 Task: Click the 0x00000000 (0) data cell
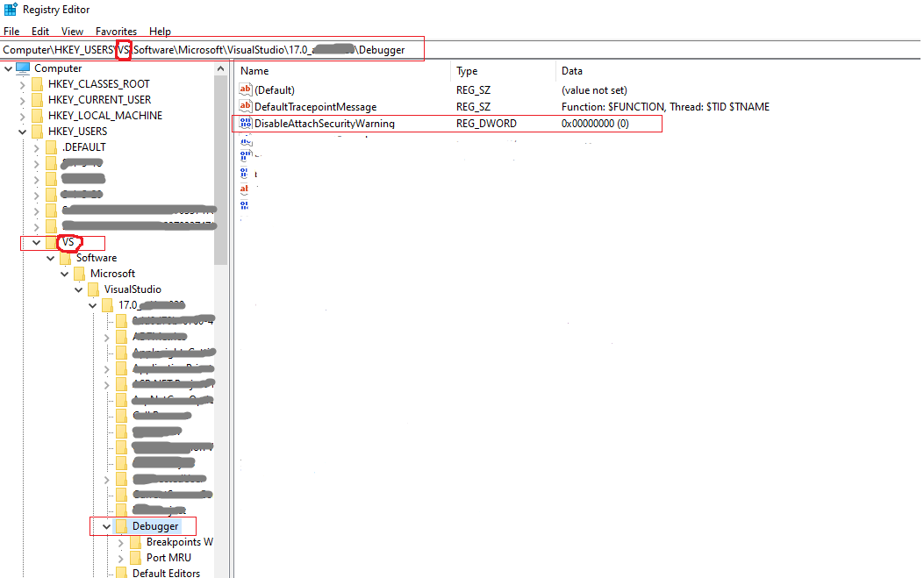point(595,123)
